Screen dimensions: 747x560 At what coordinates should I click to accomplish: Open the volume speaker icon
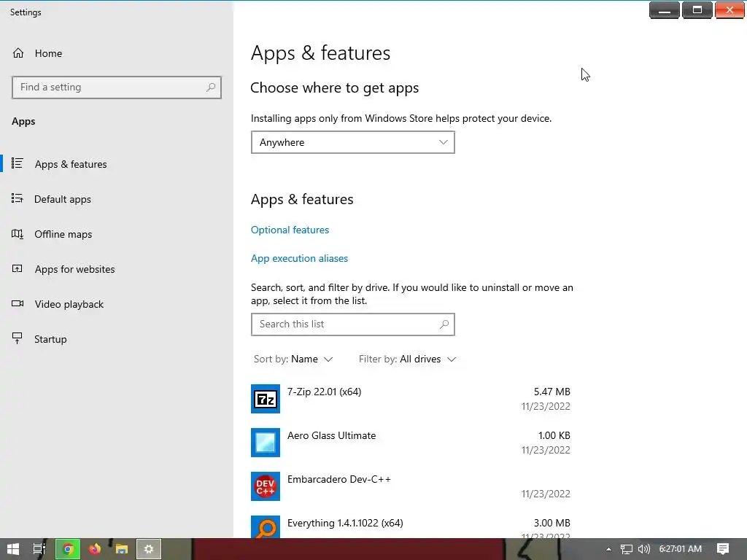click(x=643, y=549)
